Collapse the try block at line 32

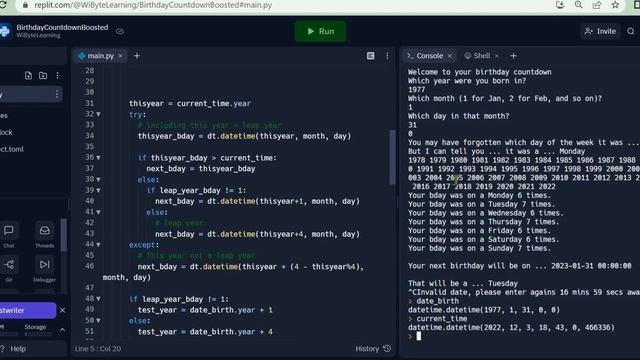coord(98,114)
